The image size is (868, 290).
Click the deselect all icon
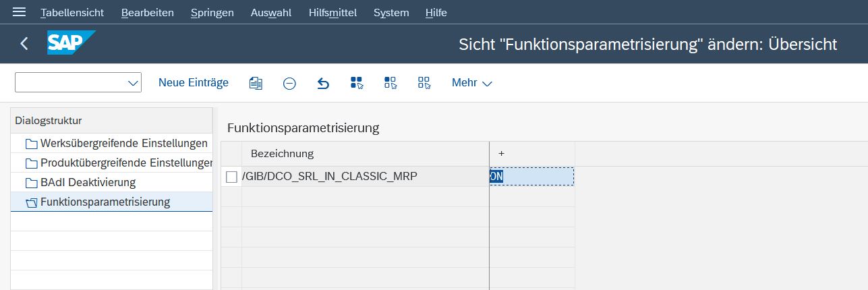[424, 83]
